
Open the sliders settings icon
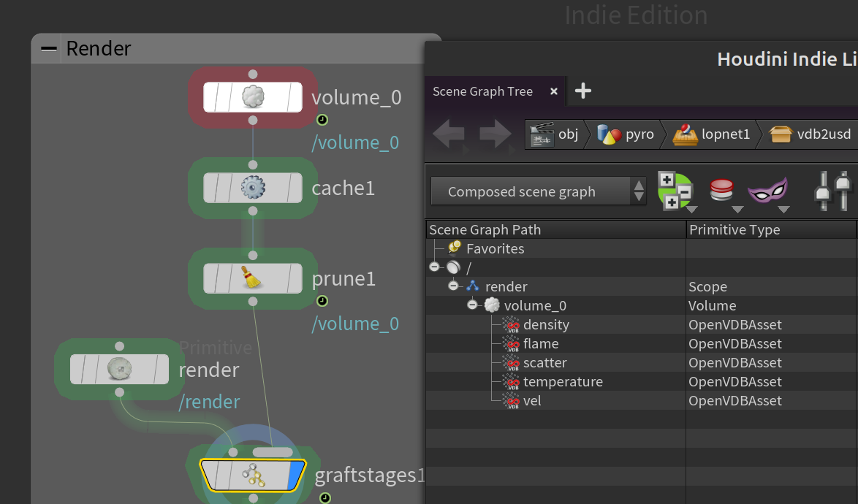pos(832,191)
